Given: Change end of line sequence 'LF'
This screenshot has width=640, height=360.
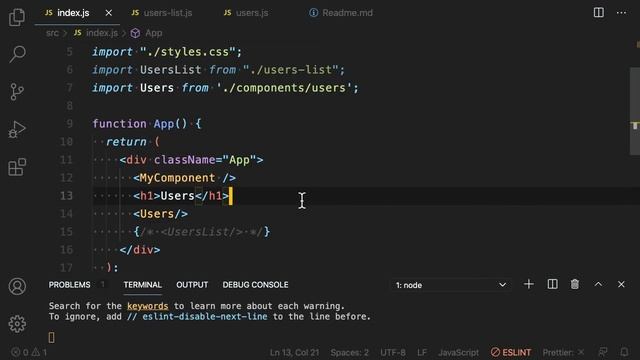Looking at the screenshot, I should click(422, 352).
